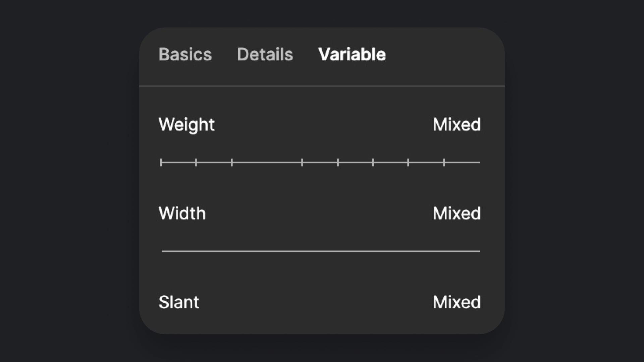Click the rightmost tick on the Weight slider

point(443,162)
